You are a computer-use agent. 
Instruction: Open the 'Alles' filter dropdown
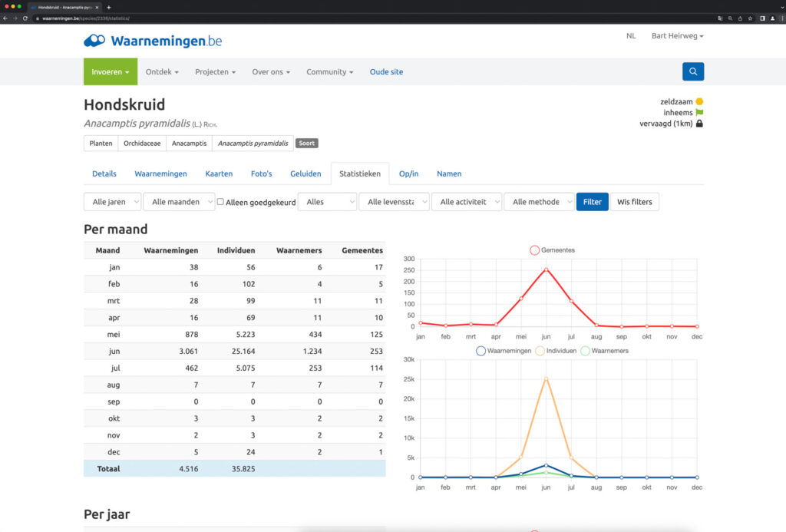327,202
